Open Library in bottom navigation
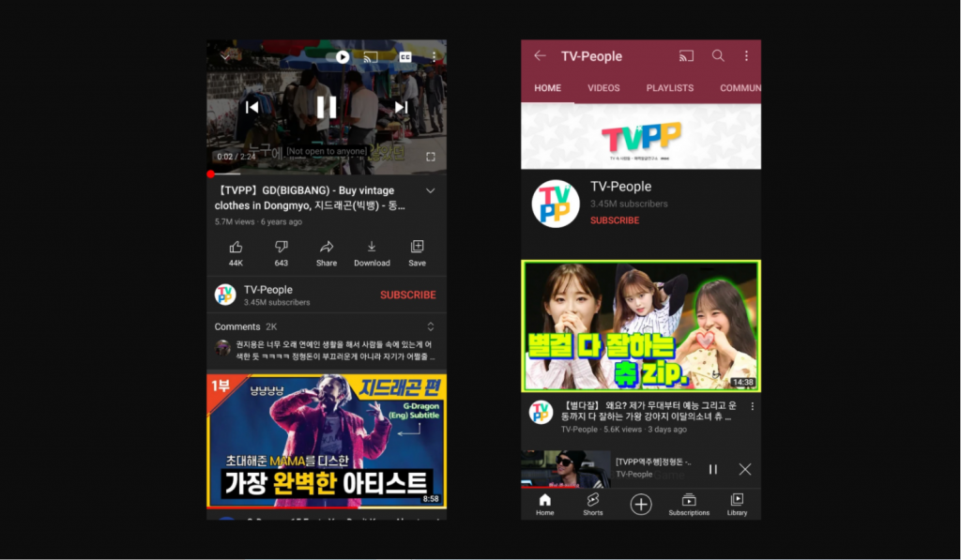The image size is (961, 560). tap(737, 505)
